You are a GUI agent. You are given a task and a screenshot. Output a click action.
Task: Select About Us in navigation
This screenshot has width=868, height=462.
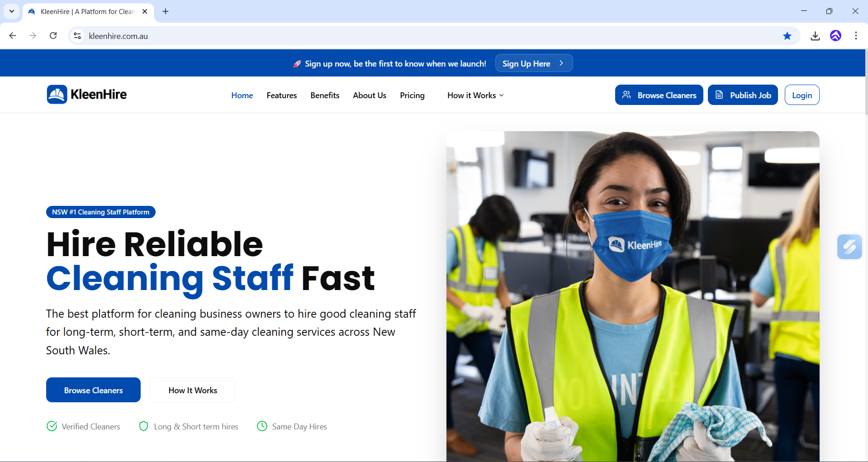pos(369,95)
